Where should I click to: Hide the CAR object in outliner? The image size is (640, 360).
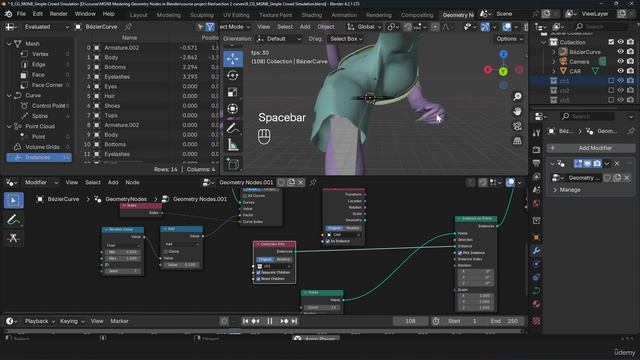tap(620, 71)
